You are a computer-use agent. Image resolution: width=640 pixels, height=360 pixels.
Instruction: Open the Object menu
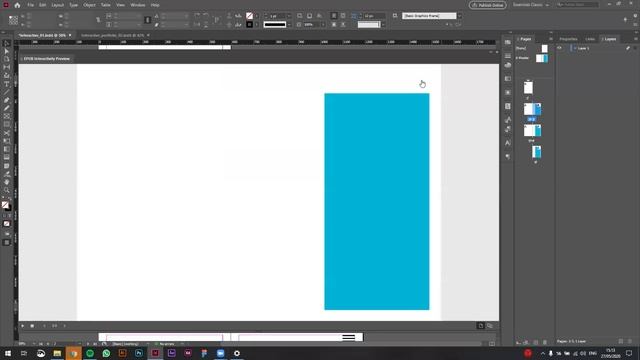pyautogui.click(x=89, y=5)
